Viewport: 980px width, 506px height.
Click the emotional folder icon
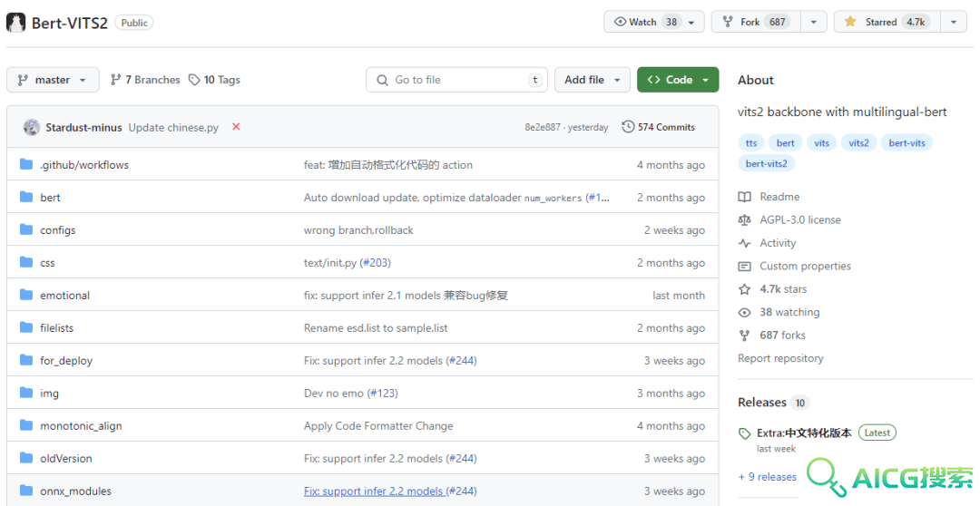(26, 295)
